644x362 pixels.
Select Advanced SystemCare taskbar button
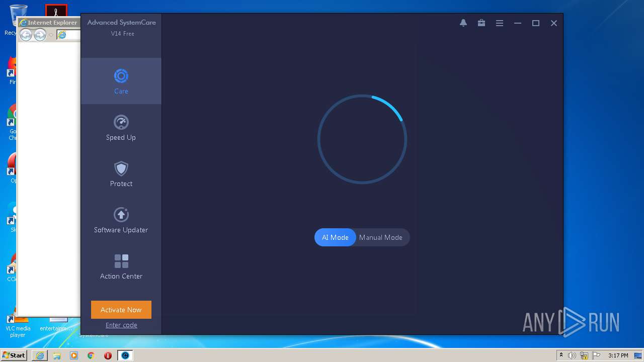[125, 355]
